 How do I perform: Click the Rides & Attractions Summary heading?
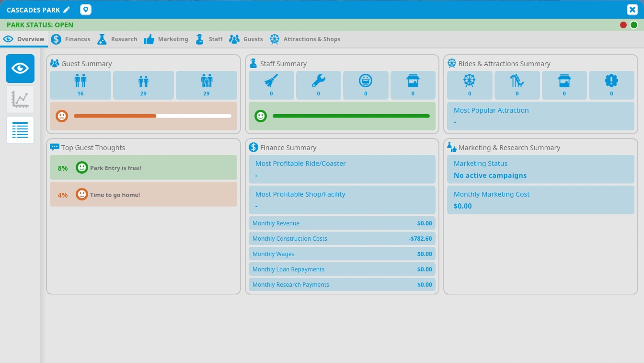pos(505,64)
